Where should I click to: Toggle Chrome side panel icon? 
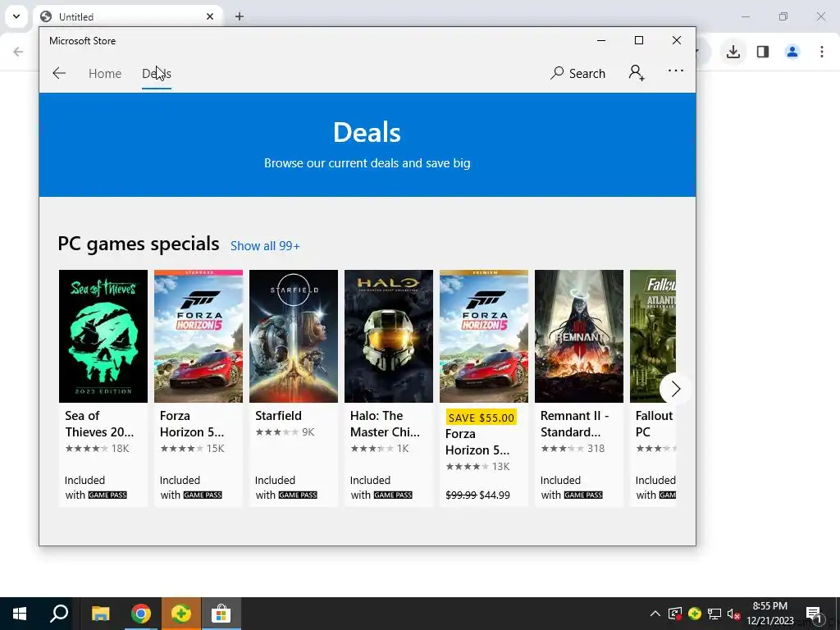(x=763, y=52)
